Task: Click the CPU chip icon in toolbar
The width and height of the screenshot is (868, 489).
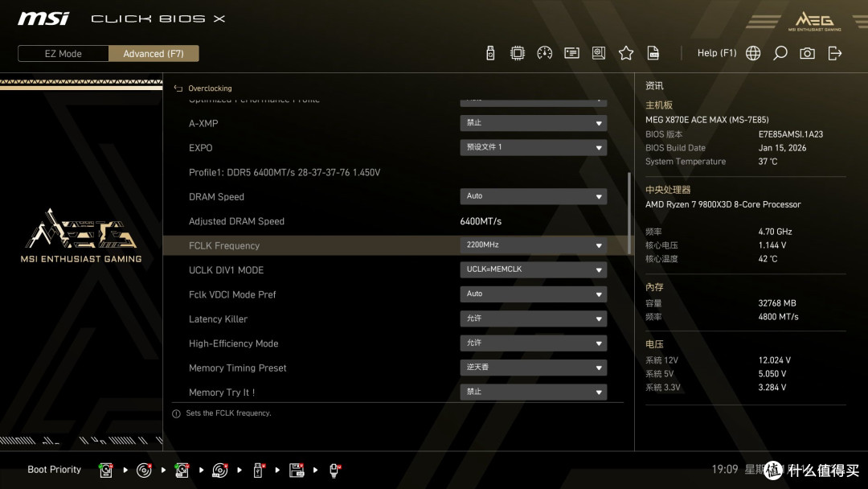Action: coord(517,53)
